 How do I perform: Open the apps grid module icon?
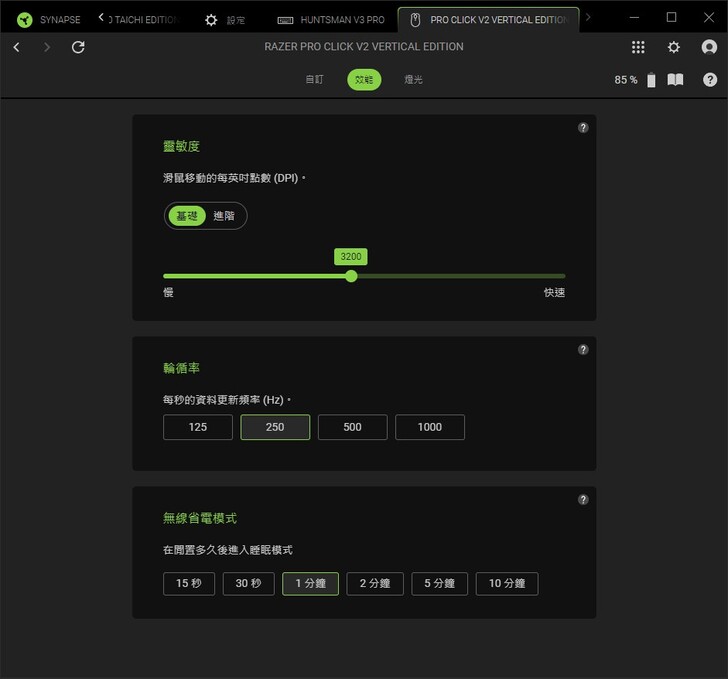(638, 47)
